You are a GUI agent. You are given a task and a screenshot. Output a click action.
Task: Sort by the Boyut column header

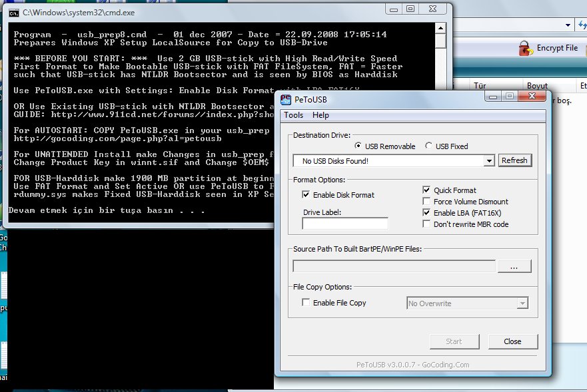click(537, 86)
